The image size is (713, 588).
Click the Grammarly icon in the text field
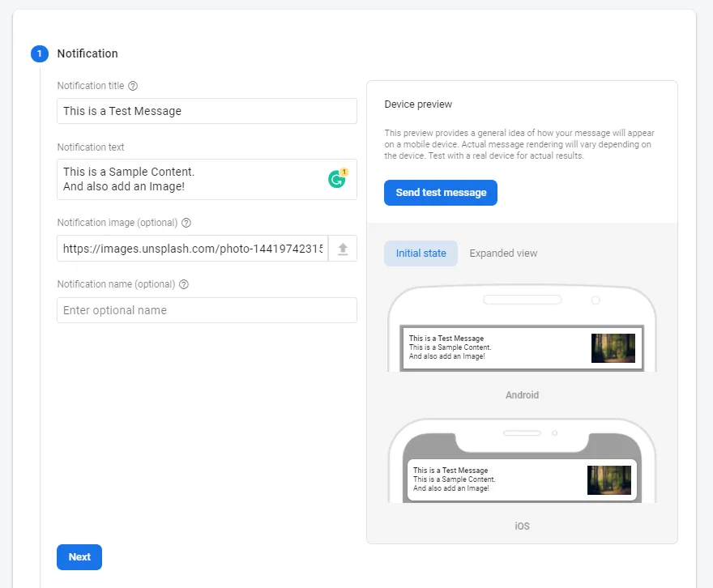click(x=336, y=178)
